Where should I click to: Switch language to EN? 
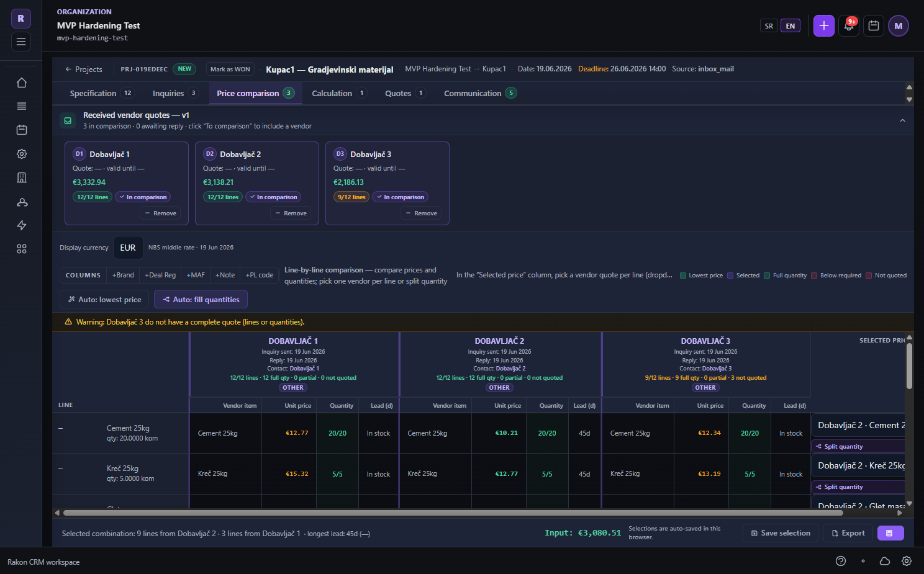pyautogui.click(x=790, y=26)
